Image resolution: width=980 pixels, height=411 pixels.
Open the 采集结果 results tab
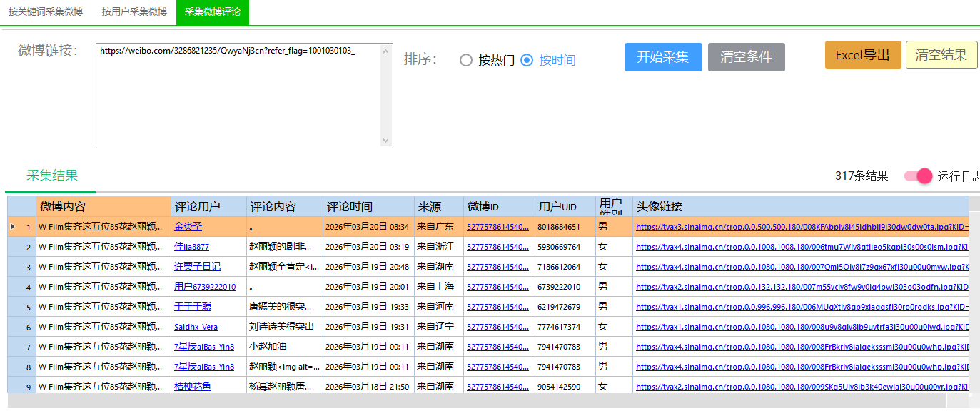coord(52,176)
